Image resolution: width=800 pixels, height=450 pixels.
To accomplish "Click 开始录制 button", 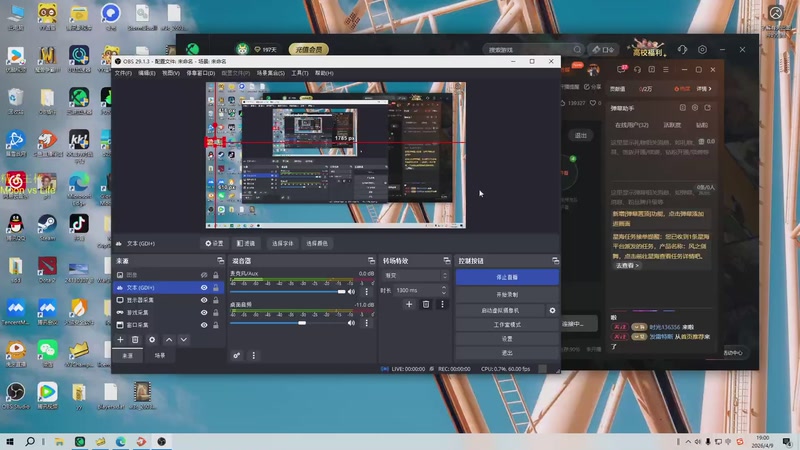I will pyautogui.click(x=507, y=295).
